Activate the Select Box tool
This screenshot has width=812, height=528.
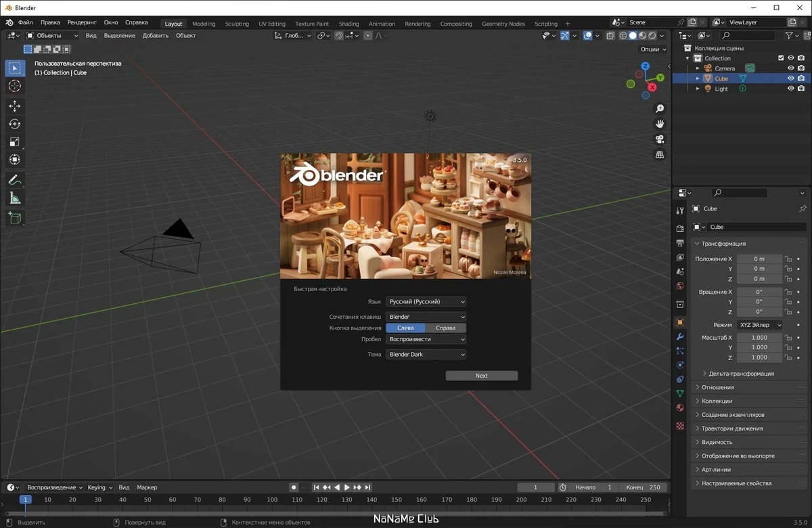tap(15, 68)
